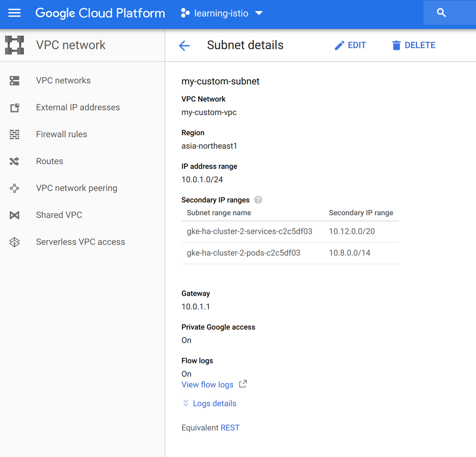Click the Private Google access label
476x457 pixels.
coord(219,327)
